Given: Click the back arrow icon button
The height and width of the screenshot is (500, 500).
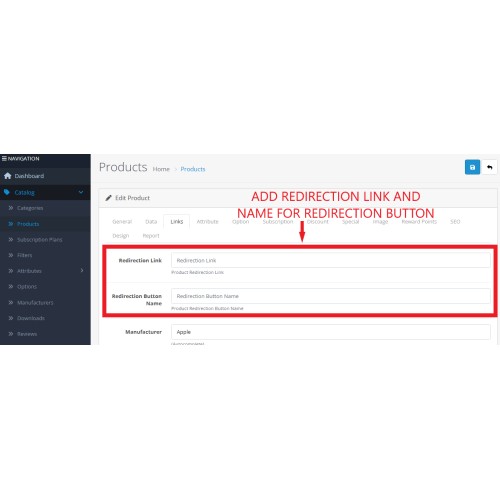Looking at the screenshot, I should coord(489,167).
